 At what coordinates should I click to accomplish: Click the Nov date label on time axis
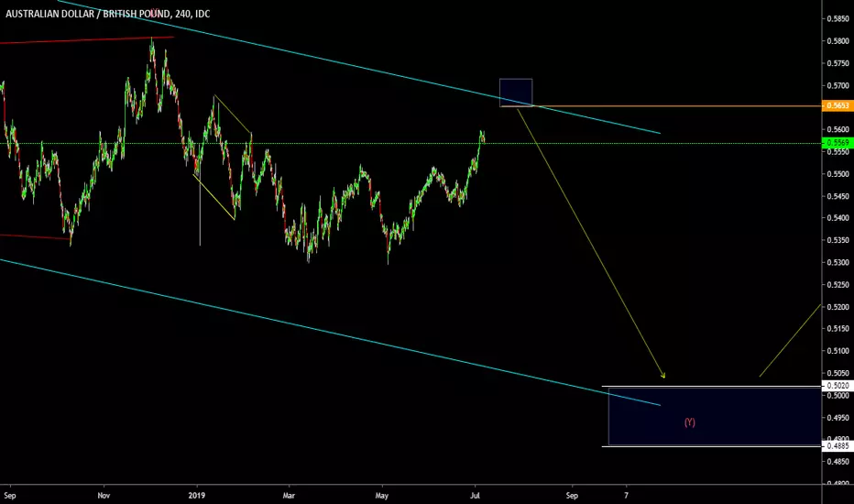click(104, 495)
